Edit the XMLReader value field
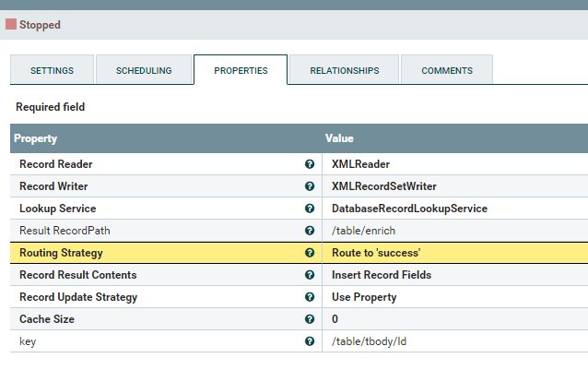The width and height of the screenshot is (588, 370). (360, 164)
